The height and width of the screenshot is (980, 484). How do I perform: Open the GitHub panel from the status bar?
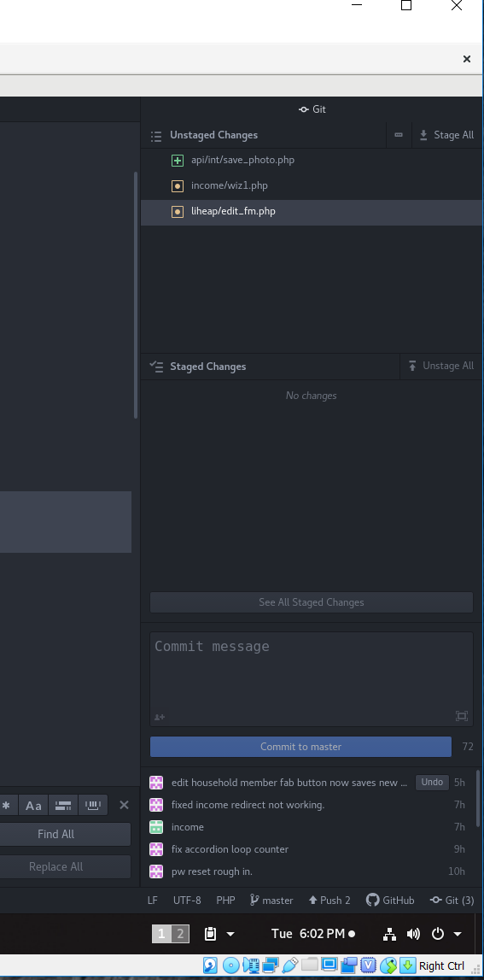pyautogui.click(x=390, y=900)
